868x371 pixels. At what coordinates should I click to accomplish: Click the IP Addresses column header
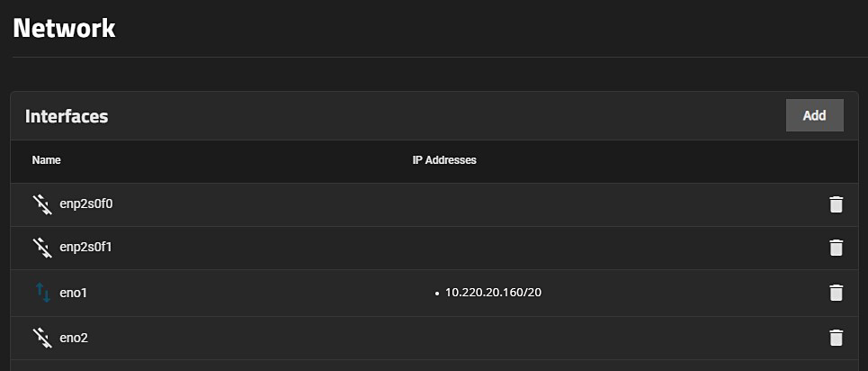437,160
